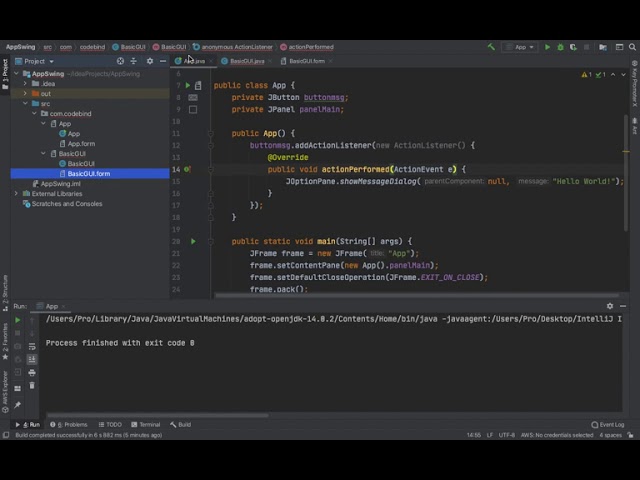Expand External Libraries node
The height and width of the screenshot is (480, 640).
[x=16, y=193]
